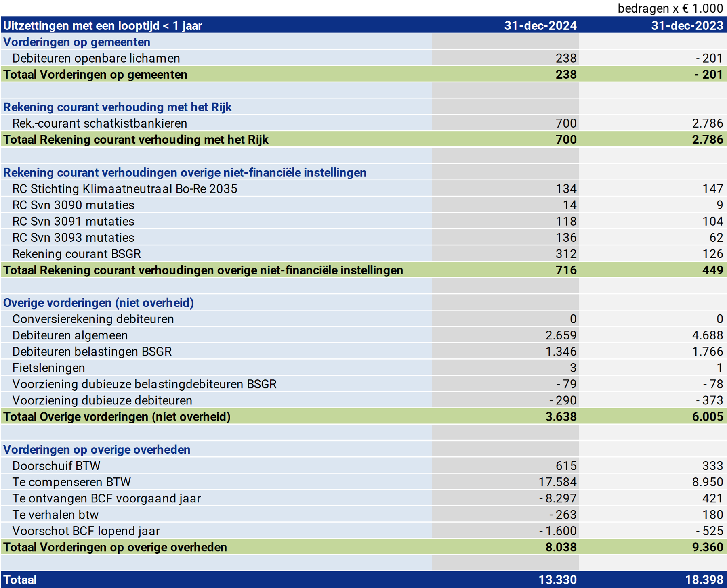Click the 'Voorschot BCF lopend jaar' row label

(x=86, y=531)
